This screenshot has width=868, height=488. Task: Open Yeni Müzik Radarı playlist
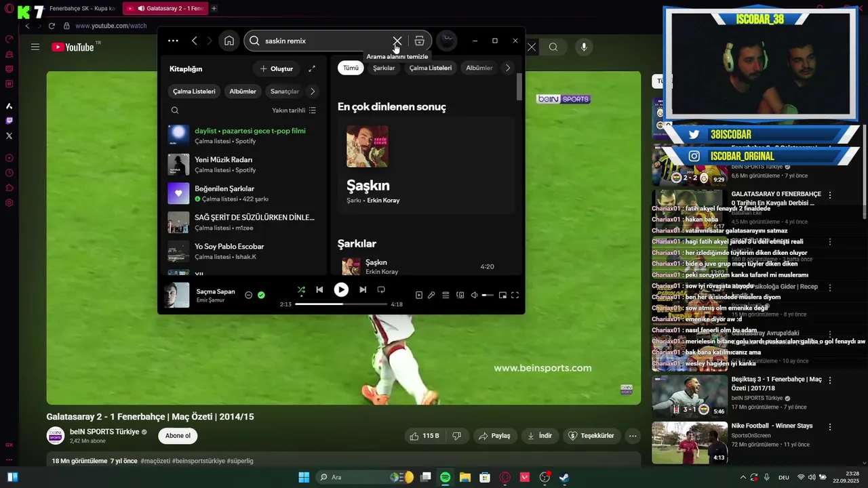click(243, 165)
